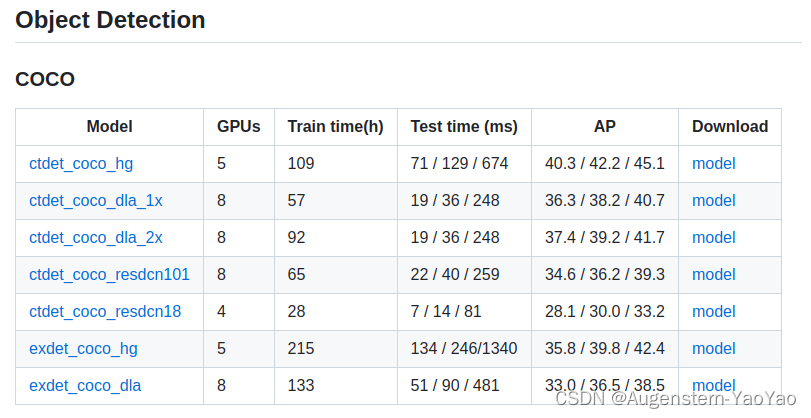This screenshot has height=418, width=811.
Task: Download model for exdet_coco_dla row
Action: tap(713, 385)
